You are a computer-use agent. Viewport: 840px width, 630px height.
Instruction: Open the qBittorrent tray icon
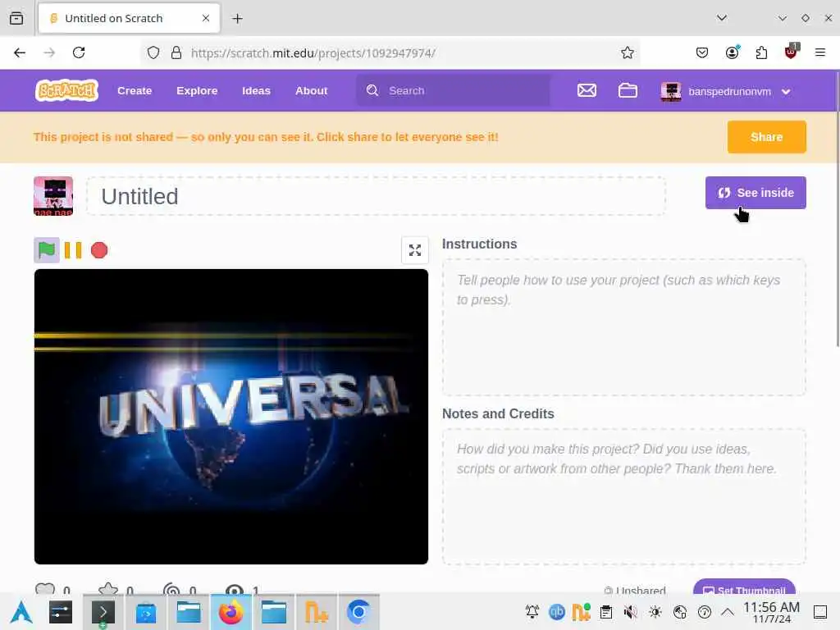click(x=557, y=612)
